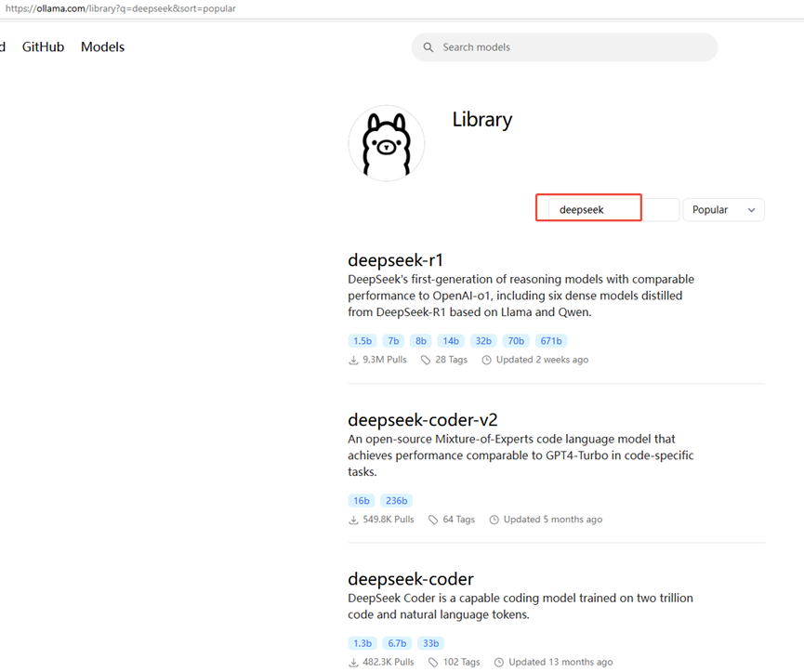The image size is (804, 672).
Task: Select the 671b size tag
Action: [551, 341]
